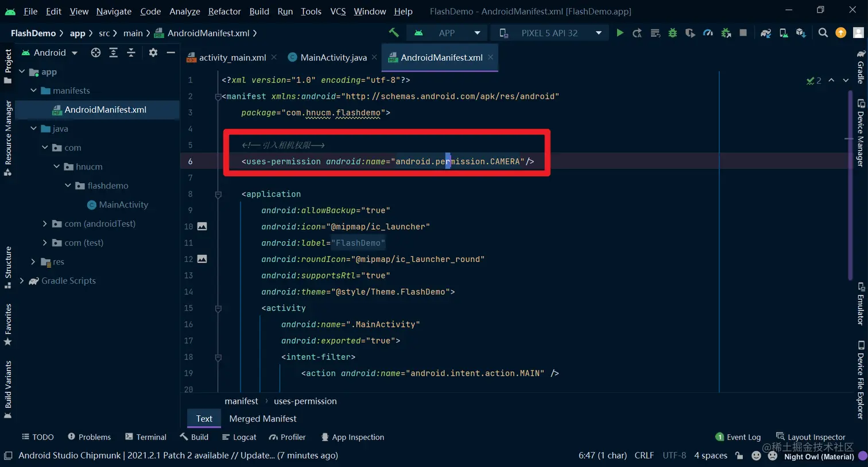Close the AndroidManifest.xml tab
The width and height of the screenshot is (868, 467).
click(x=490, y=57)
